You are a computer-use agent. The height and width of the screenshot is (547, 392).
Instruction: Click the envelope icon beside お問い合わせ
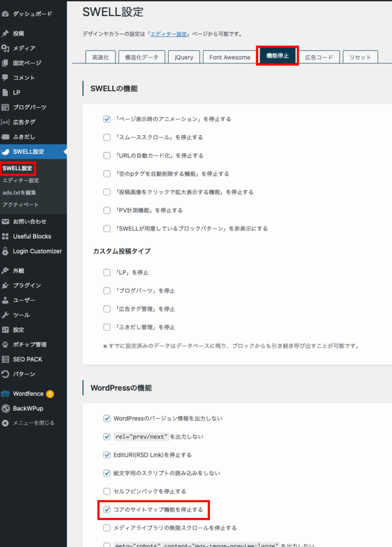click(x=5, y=222)
